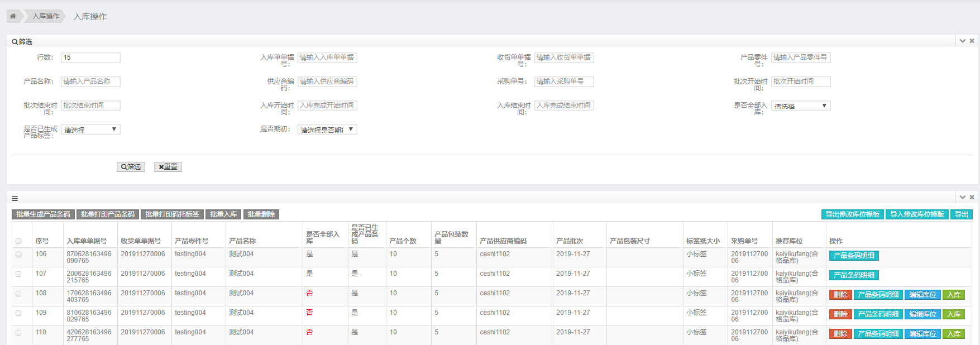Click the 产品名称 input field
This screenshot has width=980, height=345.
coord(90,82)
